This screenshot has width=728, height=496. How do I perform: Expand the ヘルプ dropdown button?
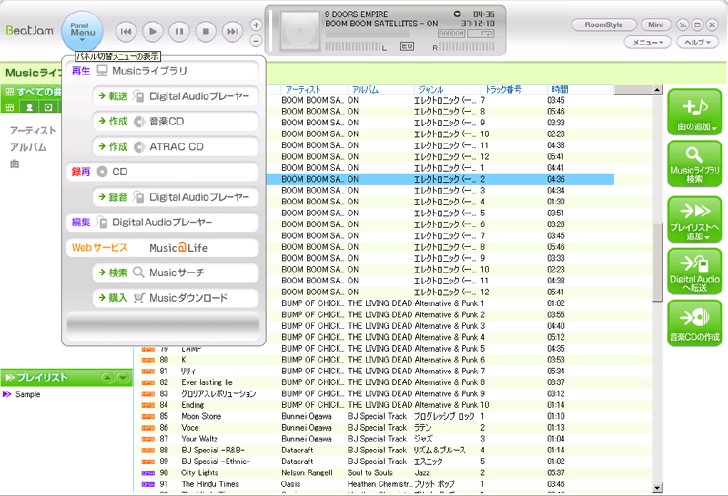coord(697,42)
